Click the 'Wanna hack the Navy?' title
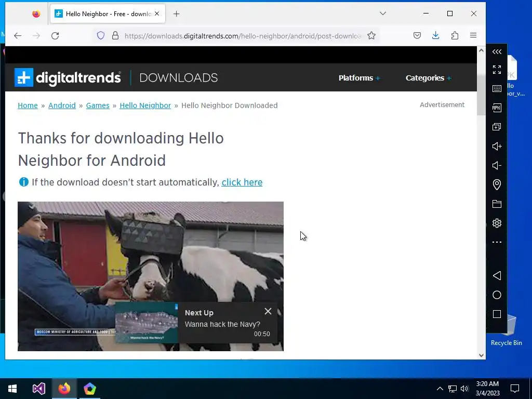This screenshot has width=532, height=399. 222,324
